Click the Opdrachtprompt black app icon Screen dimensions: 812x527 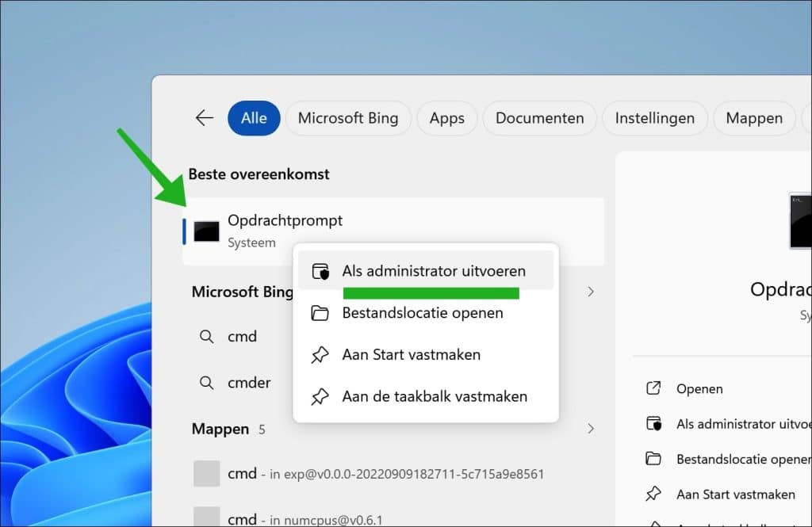coord(207,231)
